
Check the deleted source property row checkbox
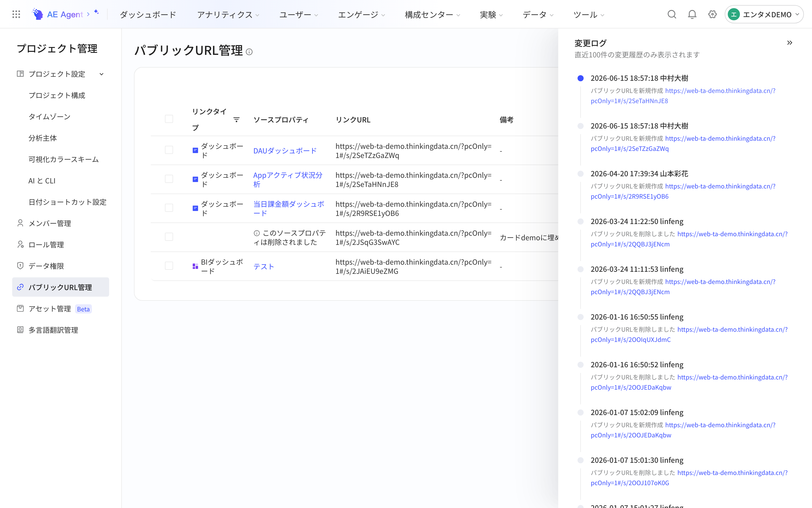169,237
